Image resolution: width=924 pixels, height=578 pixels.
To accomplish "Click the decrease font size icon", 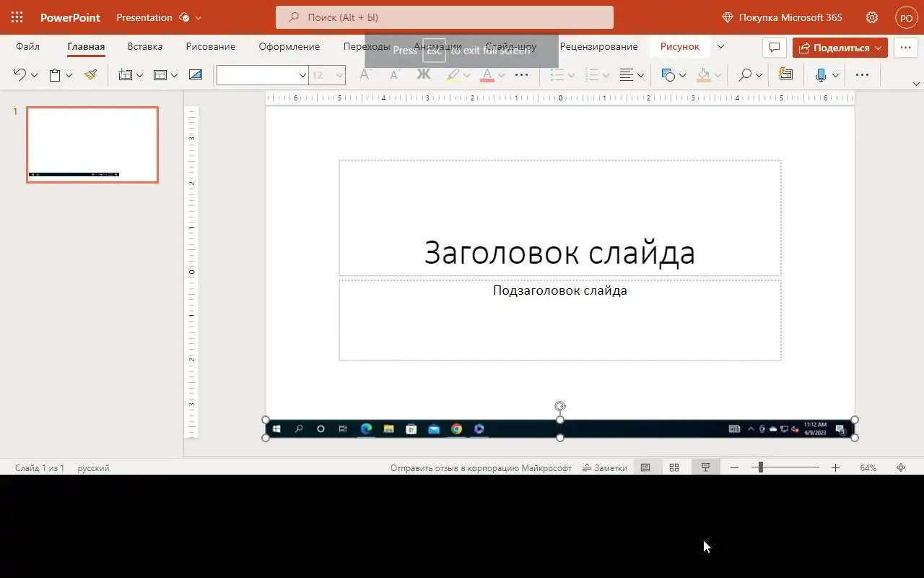I will (x=394, y=74).
